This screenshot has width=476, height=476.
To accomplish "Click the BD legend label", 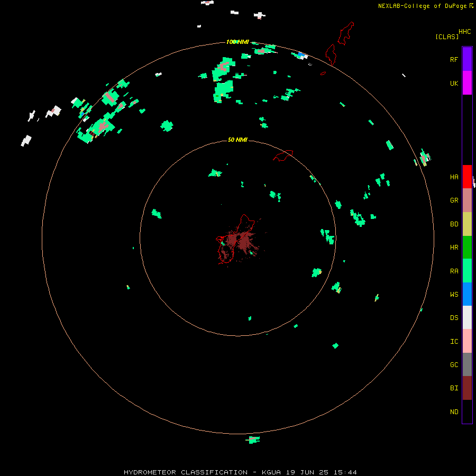I will (454, 224).
